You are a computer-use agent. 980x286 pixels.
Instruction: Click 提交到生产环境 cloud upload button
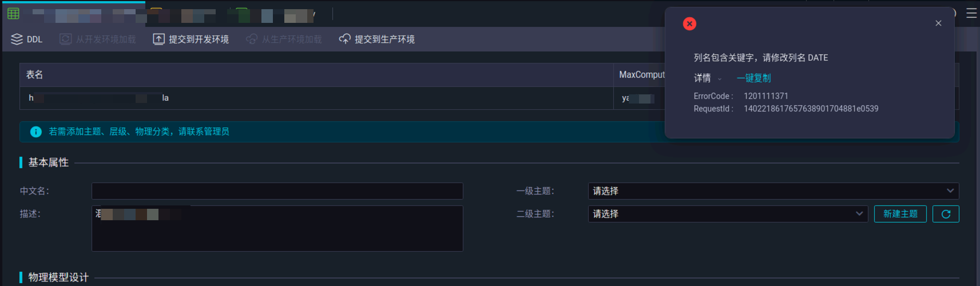click(x=377, y=39)
